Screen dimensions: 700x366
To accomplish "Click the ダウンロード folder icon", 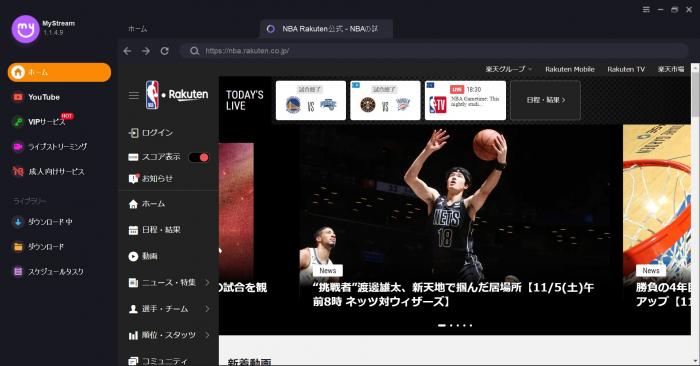I will point(18,247).
